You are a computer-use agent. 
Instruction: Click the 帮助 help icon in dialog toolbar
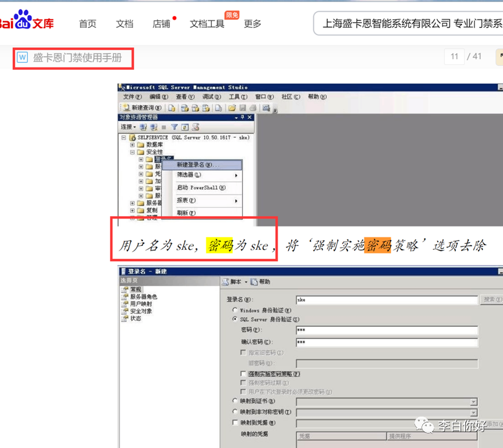tap(254, 282)
